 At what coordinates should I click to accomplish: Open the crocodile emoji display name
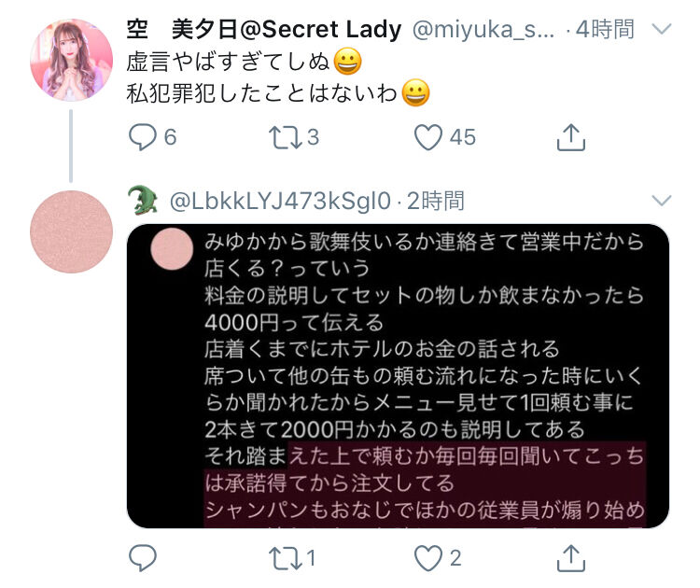143,201
